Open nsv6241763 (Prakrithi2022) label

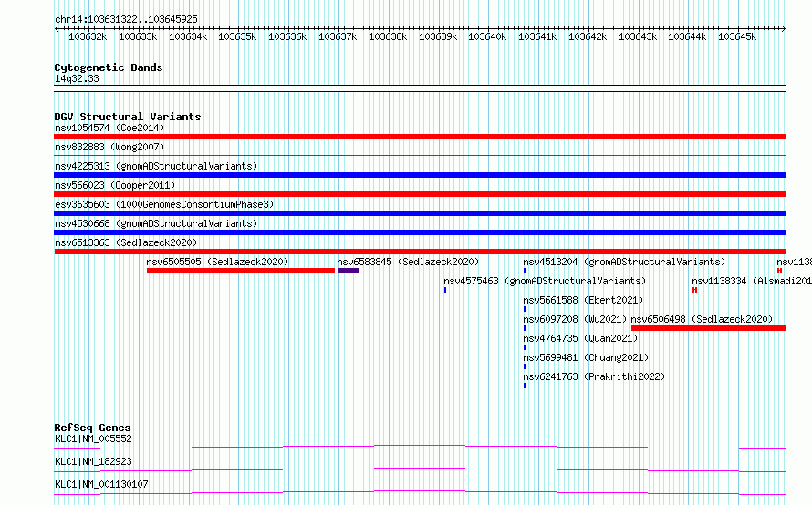tap(594, 376)
